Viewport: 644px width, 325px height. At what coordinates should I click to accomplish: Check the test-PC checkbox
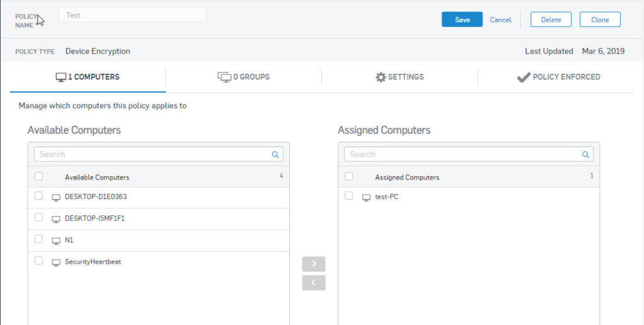(x=348, y=195)
